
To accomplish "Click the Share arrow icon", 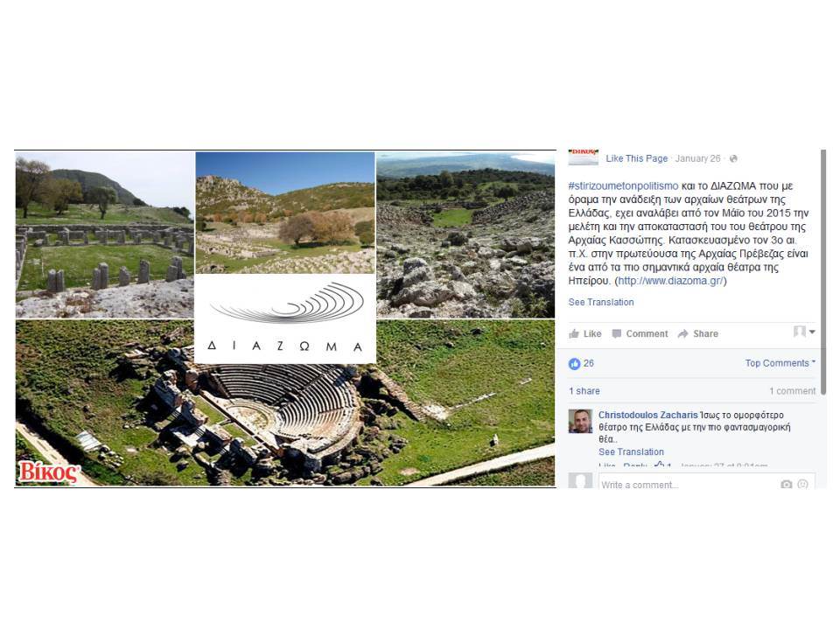I will point(682,333).
